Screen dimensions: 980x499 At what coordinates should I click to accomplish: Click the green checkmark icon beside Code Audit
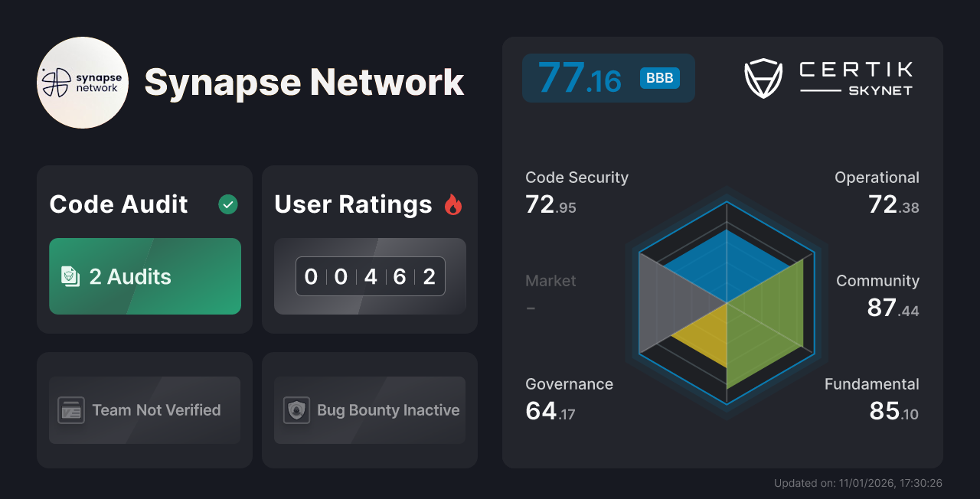click(227, 204)
